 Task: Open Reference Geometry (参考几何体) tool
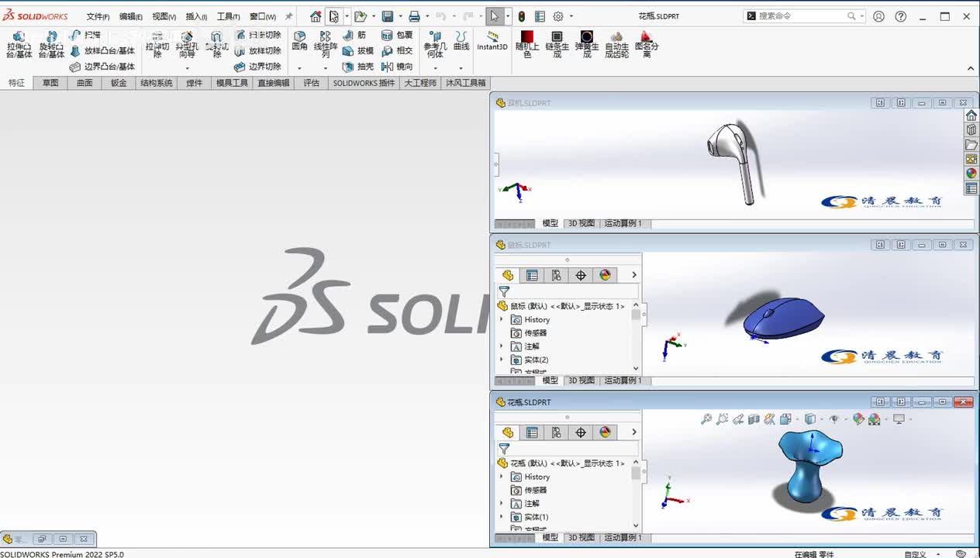pos(435,45)
